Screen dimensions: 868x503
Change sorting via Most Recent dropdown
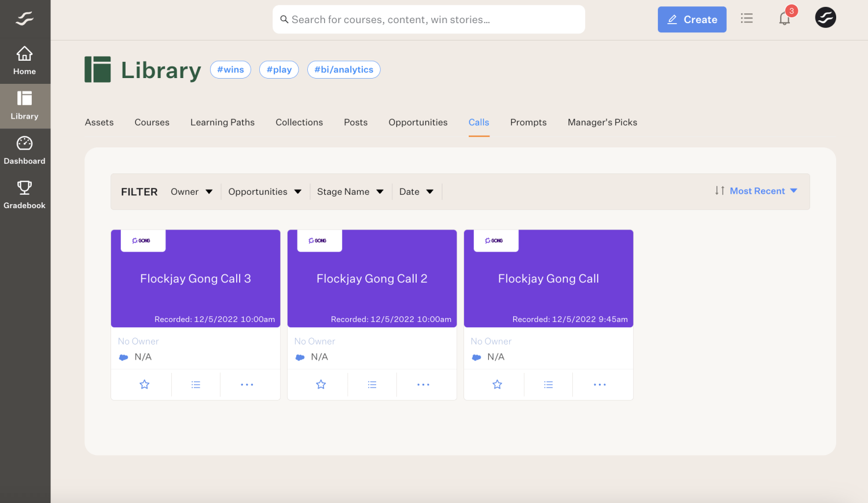[762, 191]
